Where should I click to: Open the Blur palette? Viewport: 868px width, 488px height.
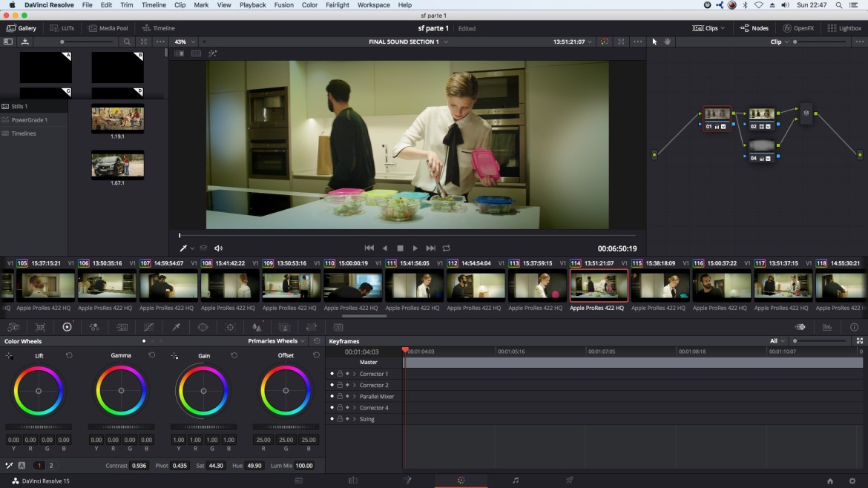pos(257,327)
